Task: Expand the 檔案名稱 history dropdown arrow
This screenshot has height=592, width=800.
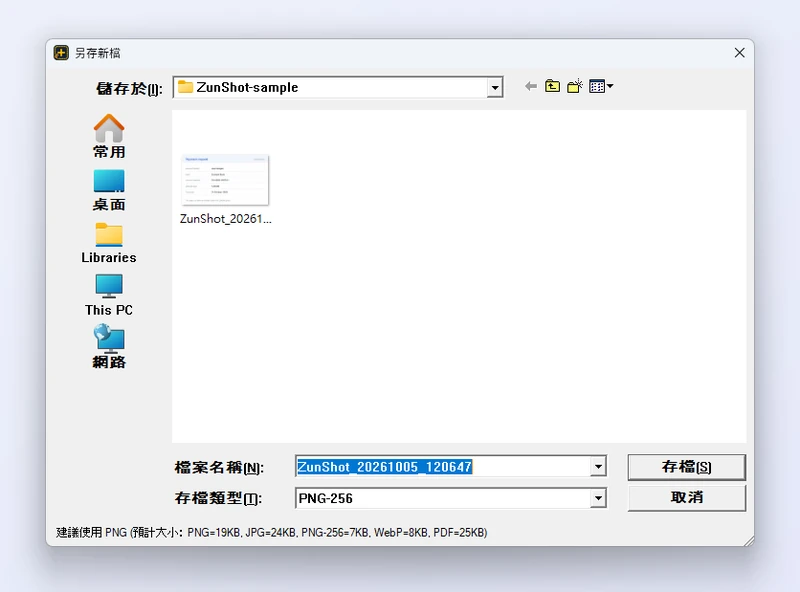Action: (x=598, y=466)
